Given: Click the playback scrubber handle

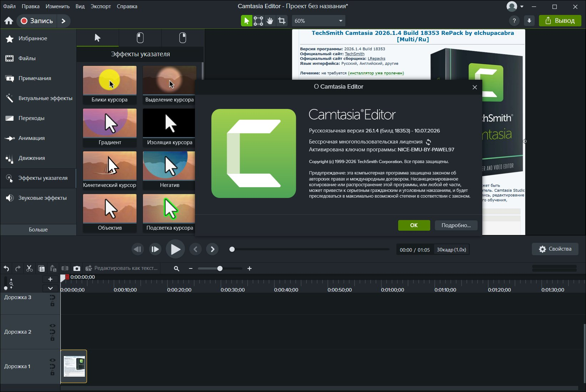Looking at the screenshot, I should point(232,249).
